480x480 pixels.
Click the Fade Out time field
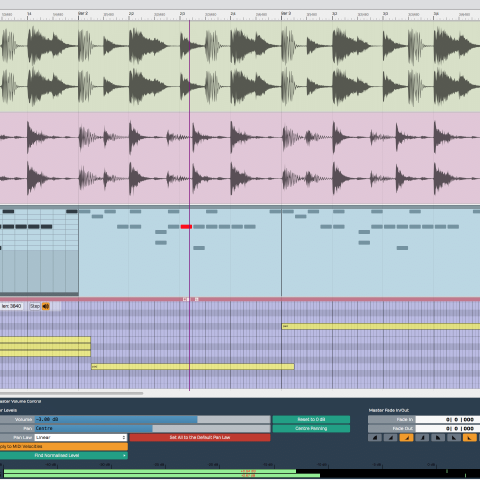pyautogui.click(x=447, y=428)
